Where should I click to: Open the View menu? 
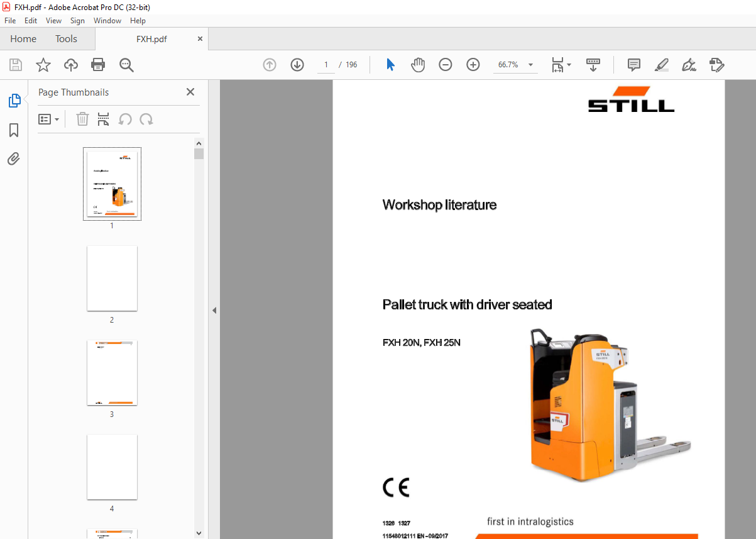pyautogui.click(x=54, y=21)
